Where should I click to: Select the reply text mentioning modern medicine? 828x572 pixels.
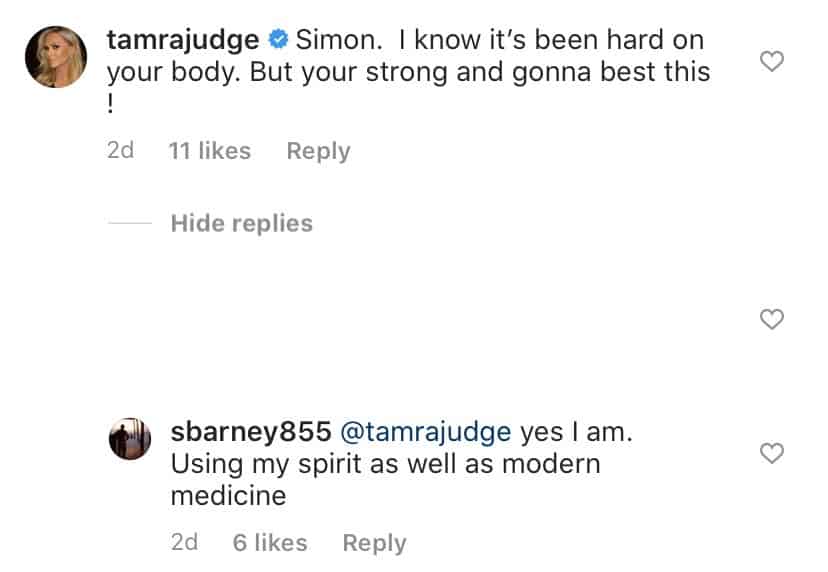pyautogui.click(x=401, y=464)
